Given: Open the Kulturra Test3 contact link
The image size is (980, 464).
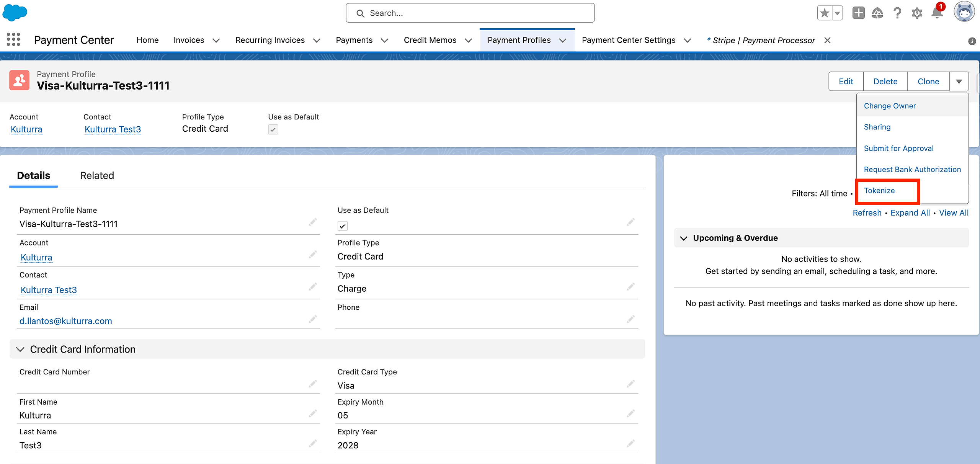Looking at the screenshot, I should click(113, 129).
